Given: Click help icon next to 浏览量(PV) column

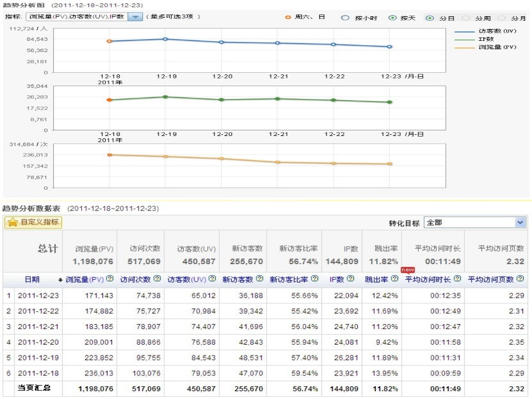Looking at the screenshot, I should 110,279.
